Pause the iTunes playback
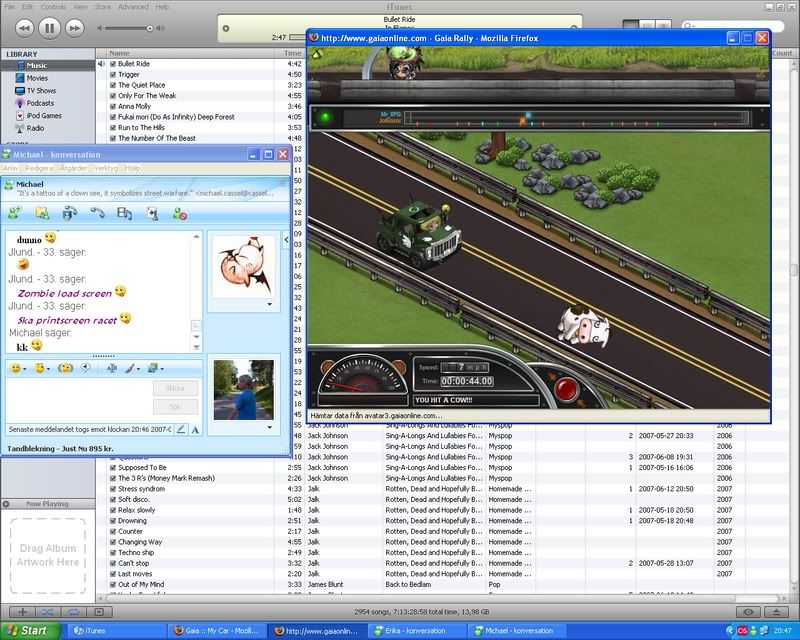The image size is (800, 640). [49, 28]
